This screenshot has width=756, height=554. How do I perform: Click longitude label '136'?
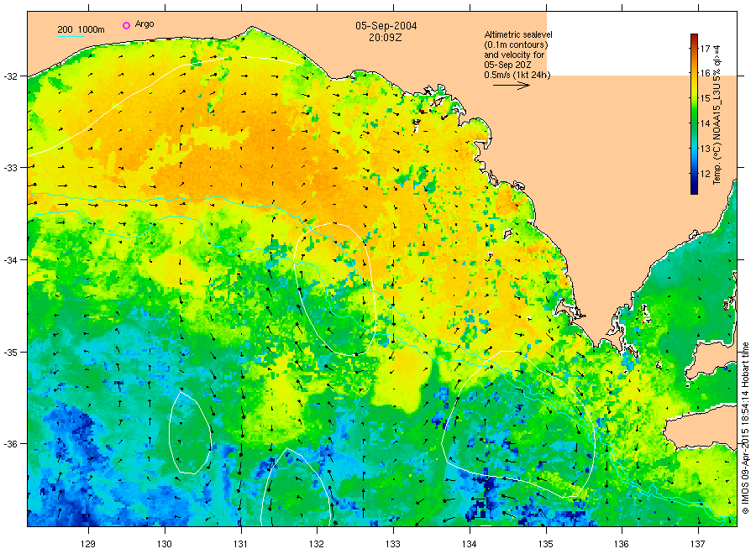[x=622, y=545]
